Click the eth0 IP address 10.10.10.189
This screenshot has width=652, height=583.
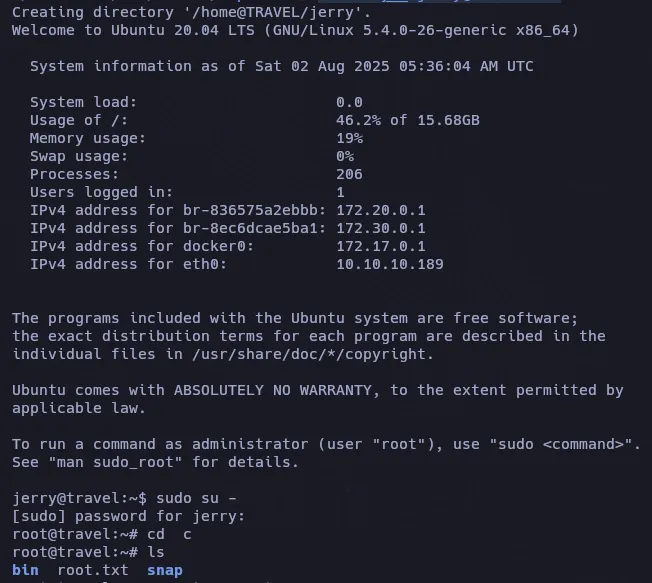(390, 264)
